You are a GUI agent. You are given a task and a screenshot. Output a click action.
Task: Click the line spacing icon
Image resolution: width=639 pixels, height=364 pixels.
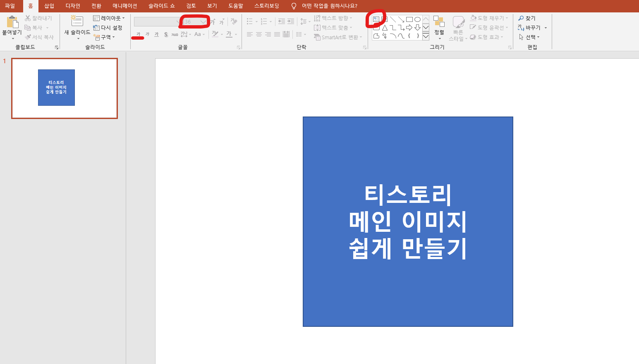pos(304,21)
